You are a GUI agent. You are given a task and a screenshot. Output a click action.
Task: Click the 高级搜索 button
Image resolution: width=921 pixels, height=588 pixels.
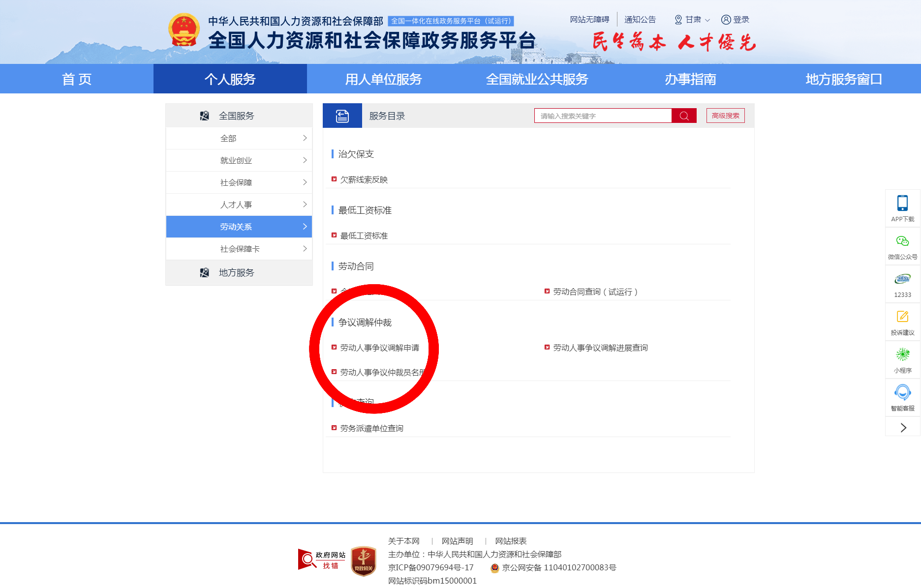(725, 116)
